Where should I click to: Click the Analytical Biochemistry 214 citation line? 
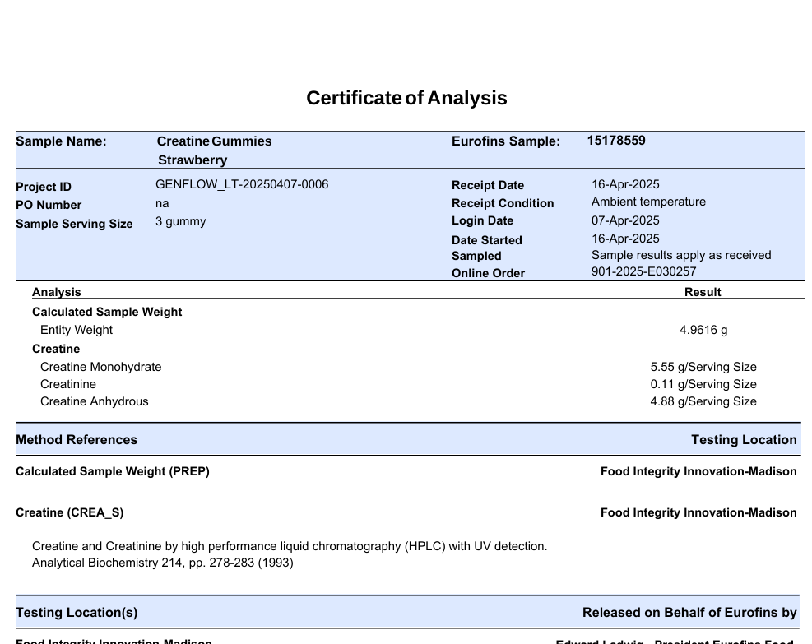coord(162,563)
